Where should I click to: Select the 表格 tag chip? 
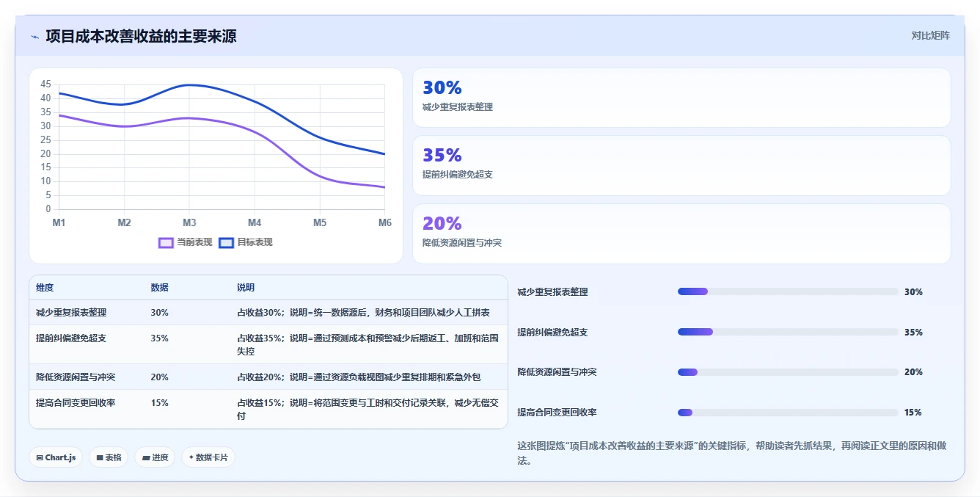tap(109, 457)
